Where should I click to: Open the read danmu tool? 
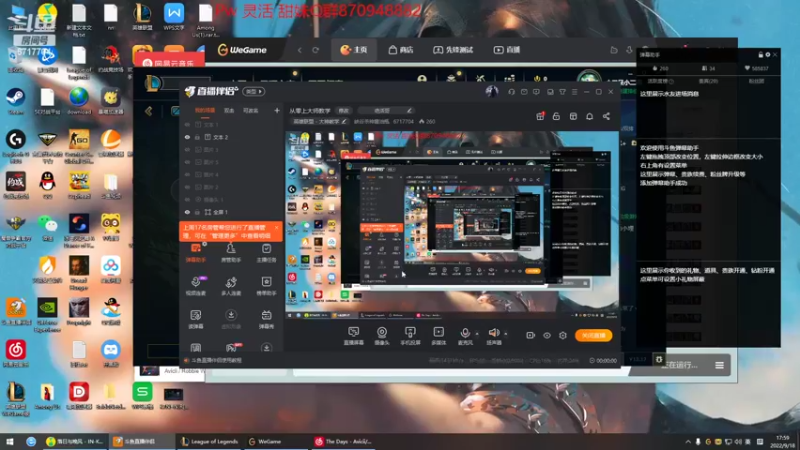[x=196, y=319]
